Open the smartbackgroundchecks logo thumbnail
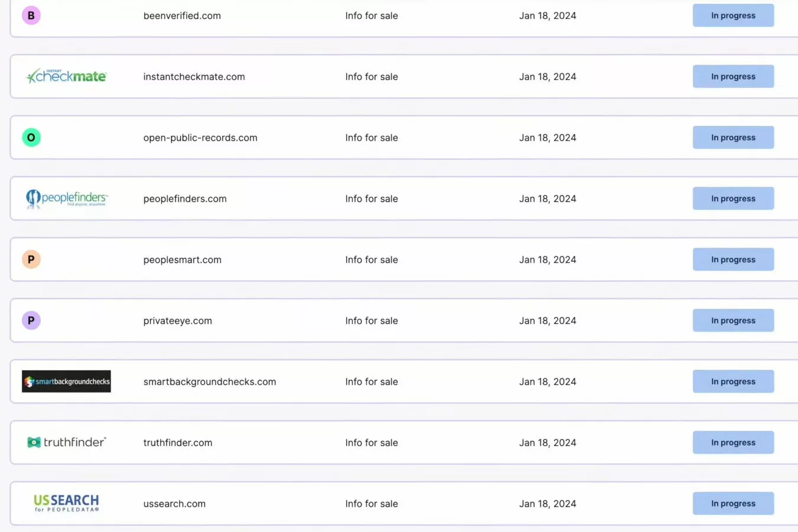The width and height of the screenshot is (798, 532). pos(66,381)
